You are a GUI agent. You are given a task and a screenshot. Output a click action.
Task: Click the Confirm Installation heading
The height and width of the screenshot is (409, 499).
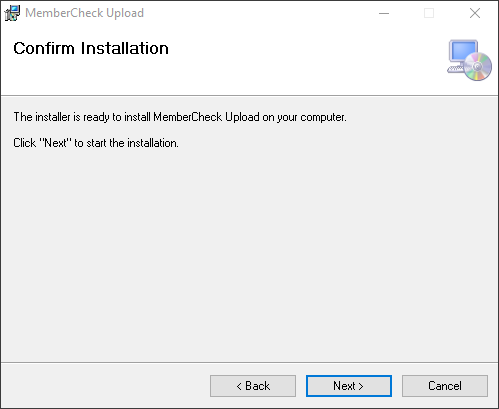click(x=91, y=48)
